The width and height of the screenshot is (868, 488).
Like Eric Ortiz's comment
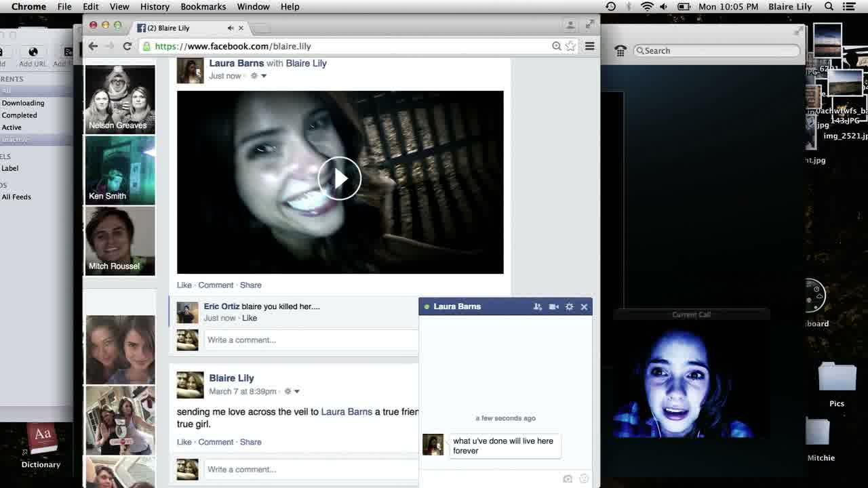point(250,318)
